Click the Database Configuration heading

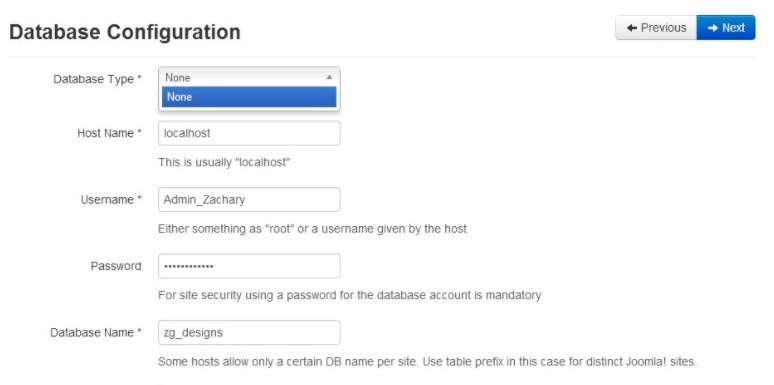[x=125, y=32]
